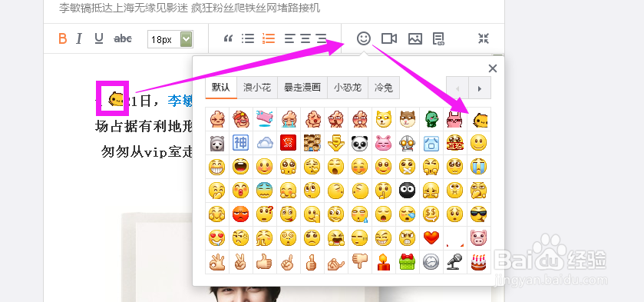Insert the OK hand gesture emoticon
The width and height of the screenshot is (644, 302).
pyautogui.click(x=217, y=262)
